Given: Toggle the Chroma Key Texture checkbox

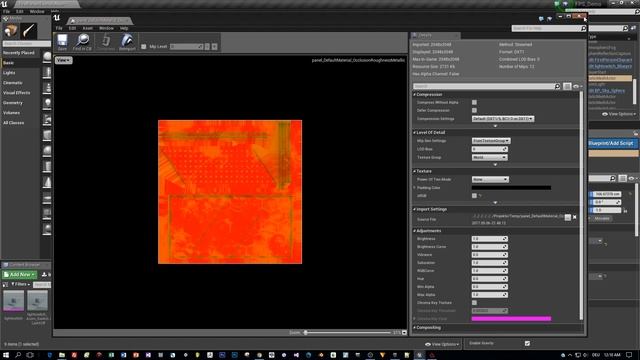Looking at the screenshot, I should [x=474, y=302].
